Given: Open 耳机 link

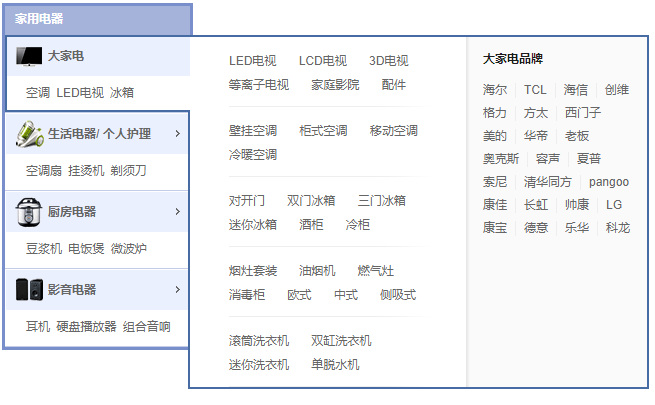Looking at the screenshot, I should tap(38, 327).
